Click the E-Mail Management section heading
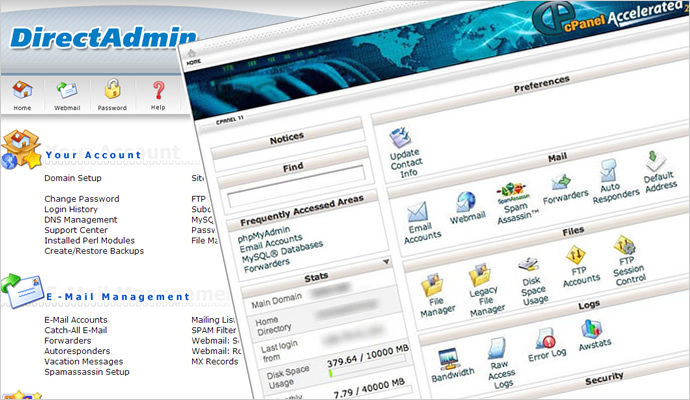This screenshot has height=400, width=690. 118,297
